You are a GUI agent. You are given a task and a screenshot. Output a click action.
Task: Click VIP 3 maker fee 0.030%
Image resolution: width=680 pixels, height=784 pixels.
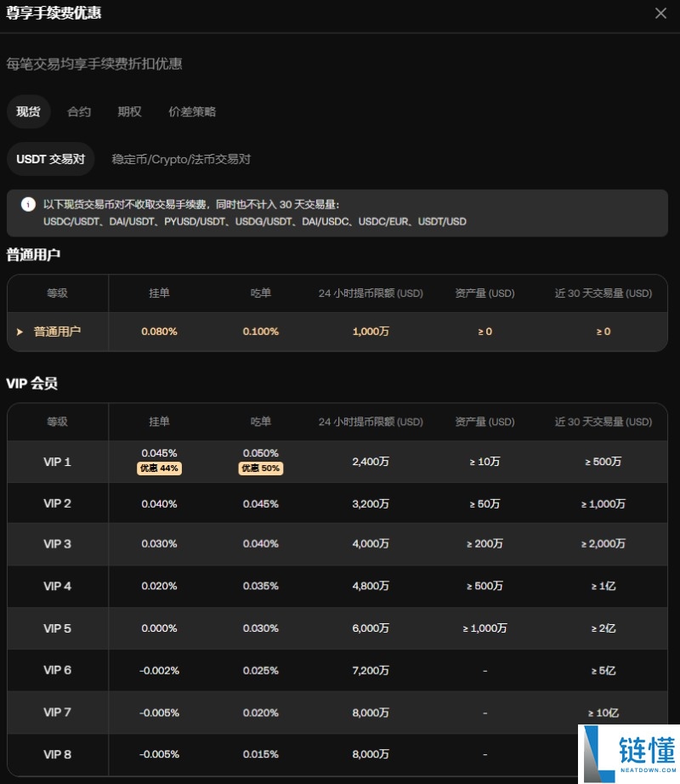point(160,543)
